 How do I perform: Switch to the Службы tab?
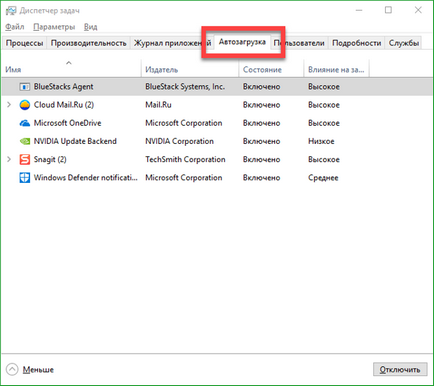[404, 43]
